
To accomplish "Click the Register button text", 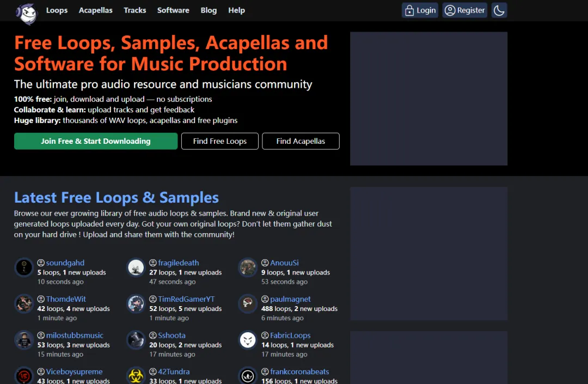I will (x=471, y=10).
